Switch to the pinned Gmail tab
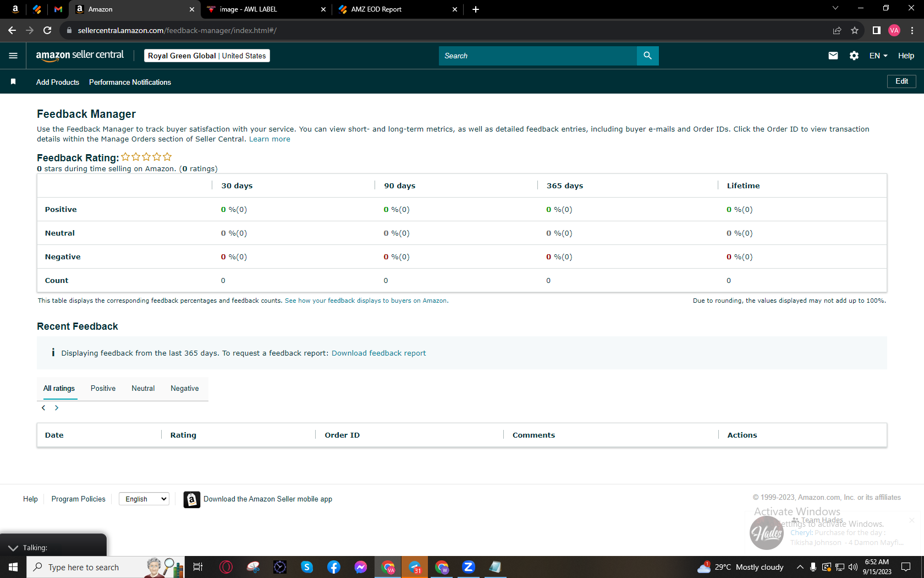Screen dimensions: 924x578 58,9
